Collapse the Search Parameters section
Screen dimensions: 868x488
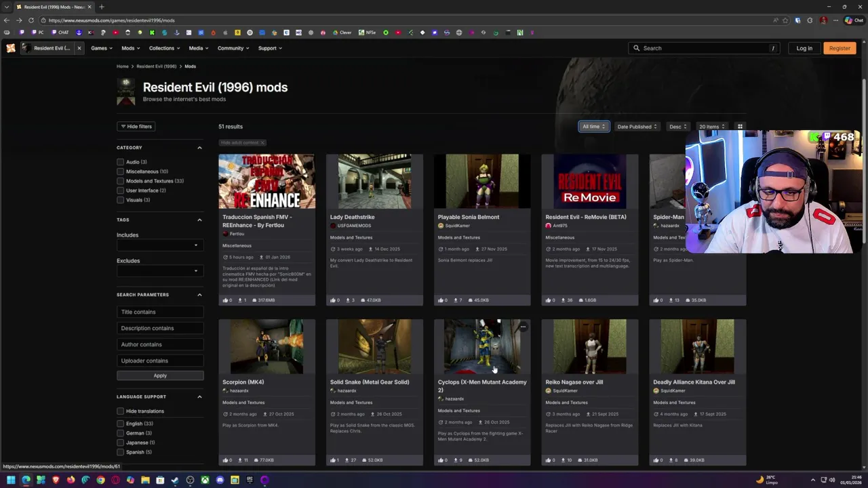coord(199,295)
